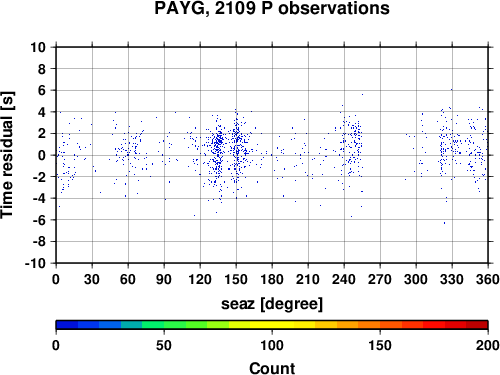Image resolution: width=500 pixels, height=375 pixels.
Task: Click the seaz [degree] x-axis label
Action: point(272,304)
